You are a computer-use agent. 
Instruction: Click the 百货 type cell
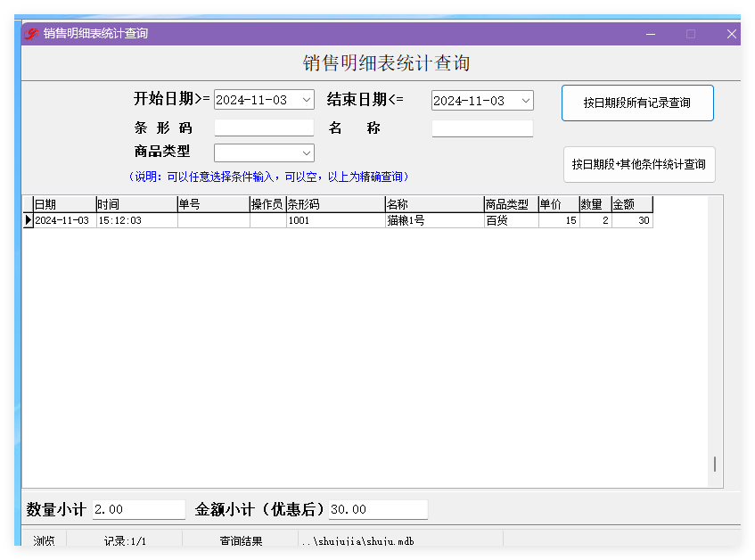[x=512, y=220]
